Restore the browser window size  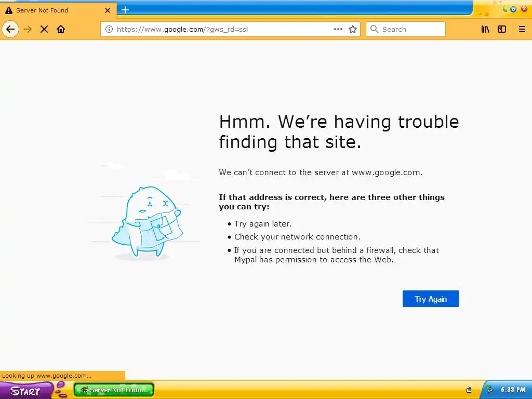pyautogui.click(x=513, y=9)
